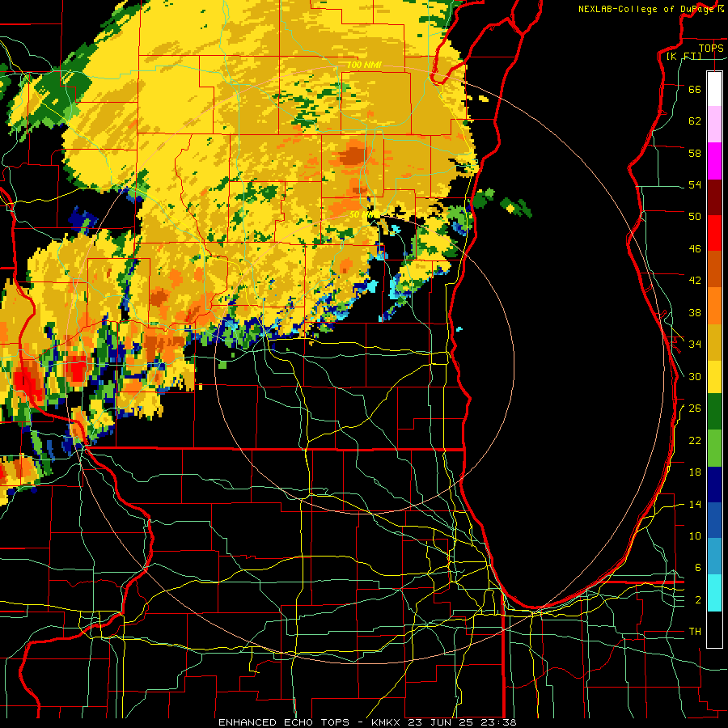728x728 pixels.
Task: Select the 26 value on legend scale
Action: [x=695, y=408]
